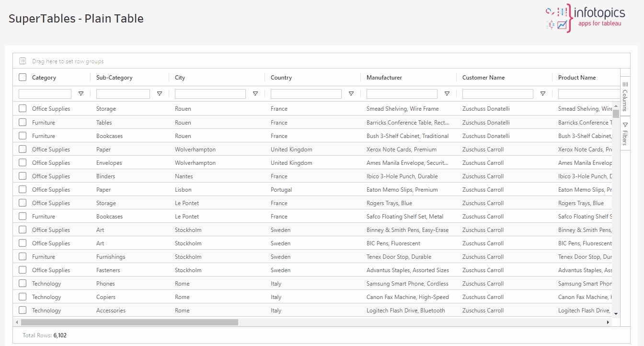Click the Manufacturer filter funnel icon

[447, 94]
